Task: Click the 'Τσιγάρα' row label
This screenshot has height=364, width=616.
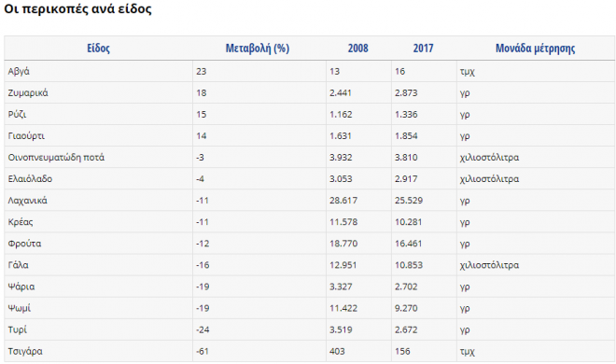Action: pyautogui.click(x=25, y=351)
